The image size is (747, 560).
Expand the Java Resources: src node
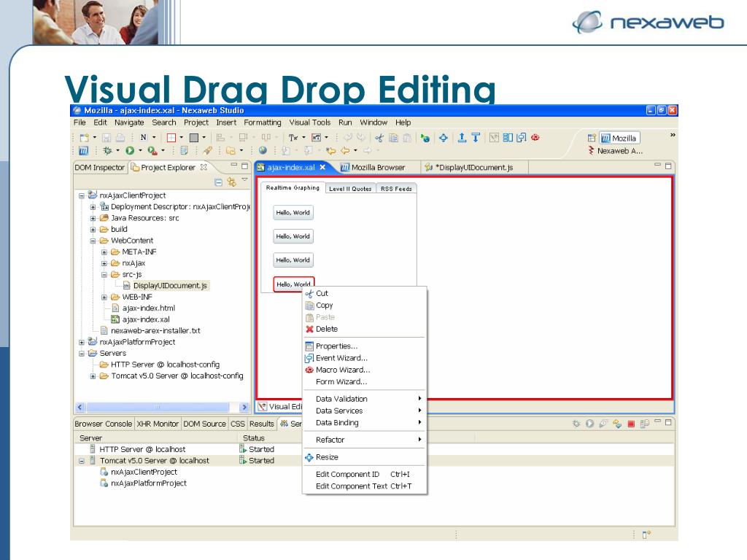[x=93, y=218]
